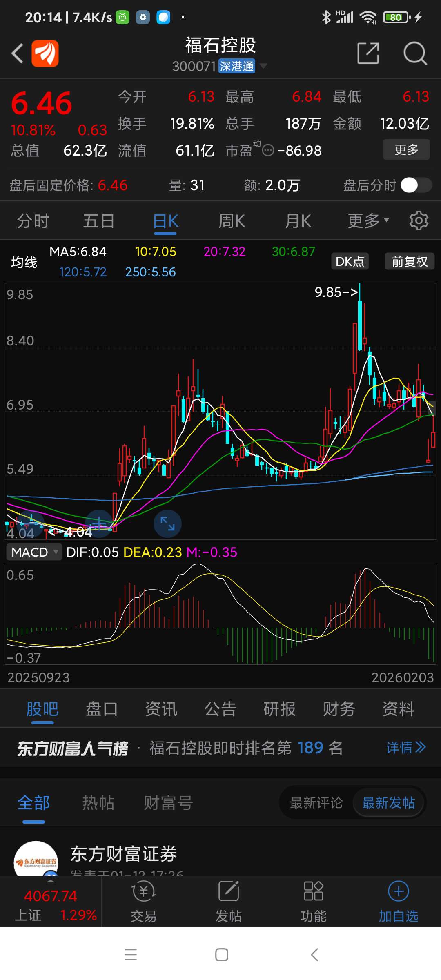Expand stock title dropdown triangle
Screen dimensions: 441x980
[x=263, y=66]
